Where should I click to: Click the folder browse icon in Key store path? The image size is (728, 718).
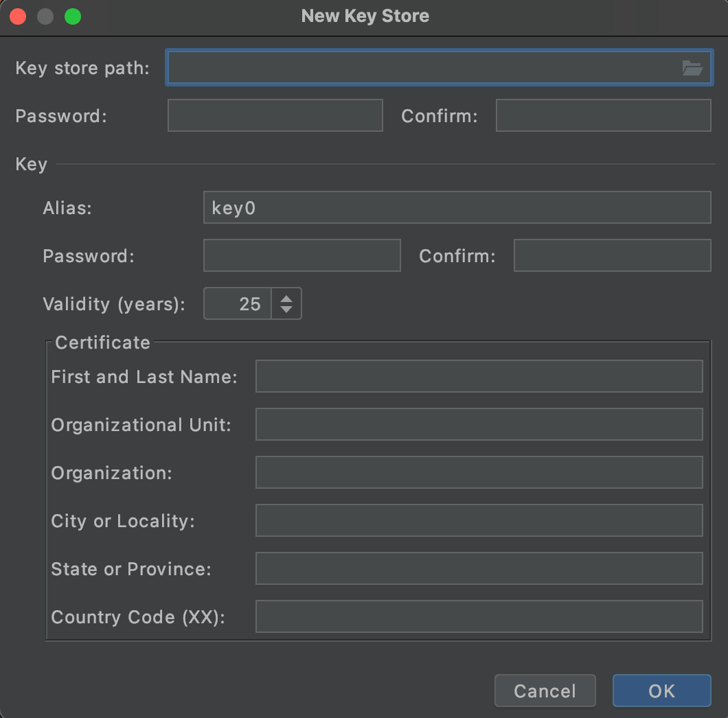[x=692, y=68]
